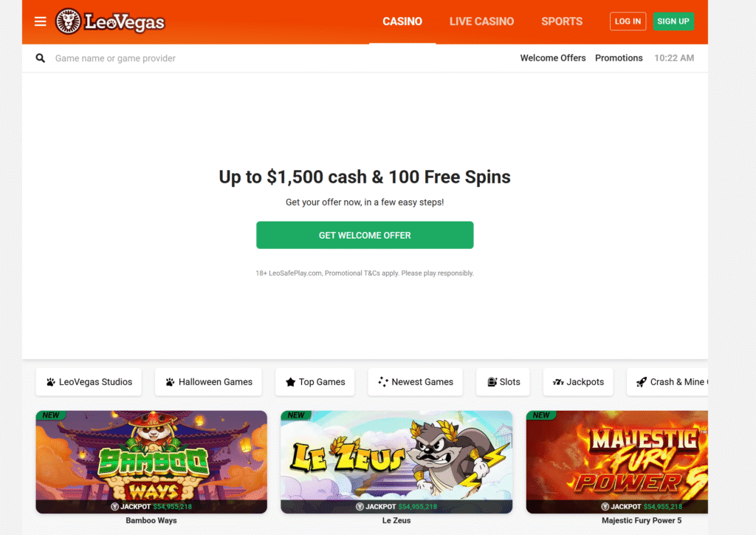Click the star icon on Top Games
This screenshot has width=756, height=535.
pyautogui.click(x=290, y=382)
